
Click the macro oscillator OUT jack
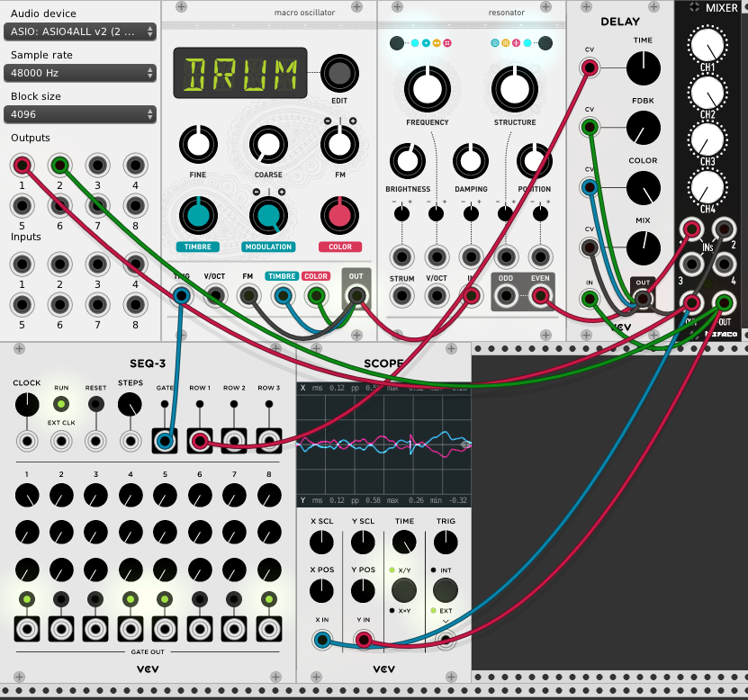(x=356, y=296)
